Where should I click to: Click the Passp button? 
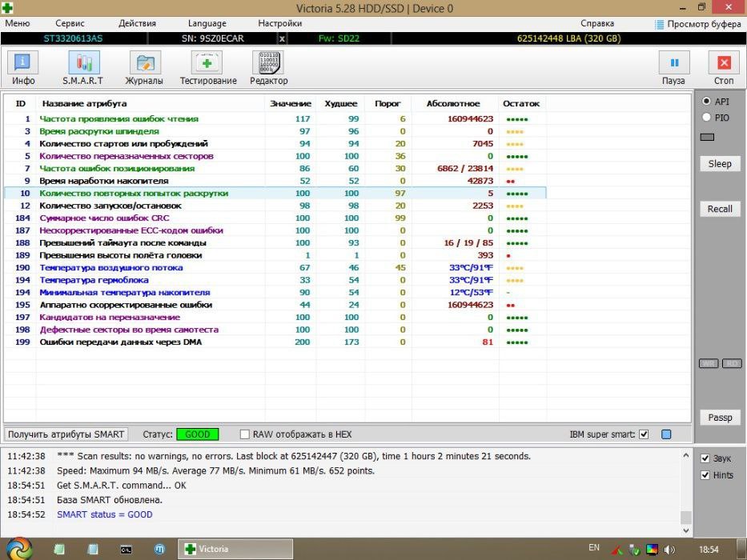click(x=720, y=418)
